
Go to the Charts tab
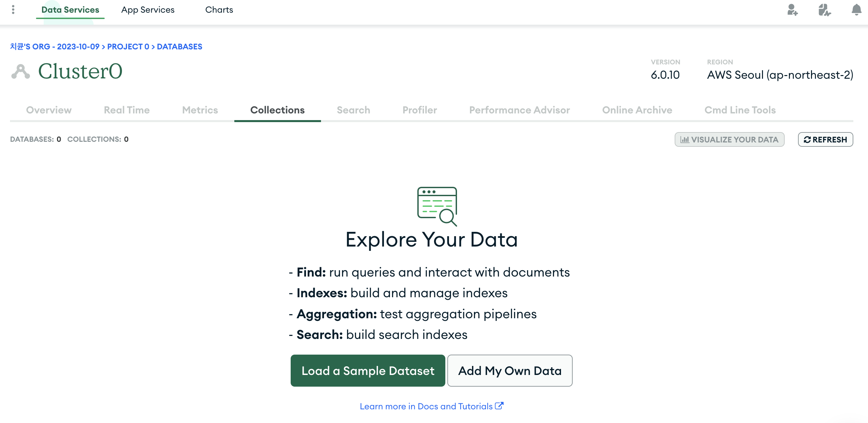(x=219, y=10)
